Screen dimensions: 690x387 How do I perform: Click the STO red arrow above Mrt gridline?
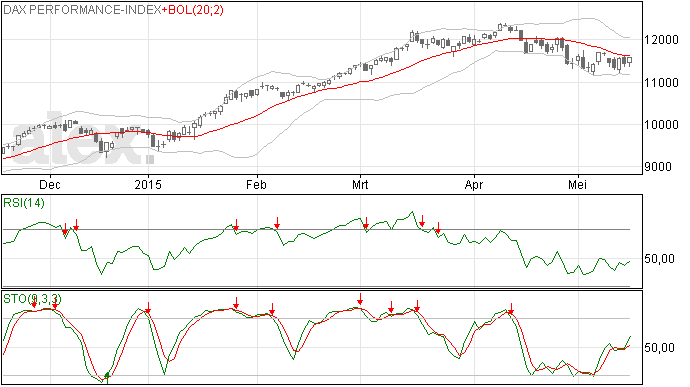360,299
